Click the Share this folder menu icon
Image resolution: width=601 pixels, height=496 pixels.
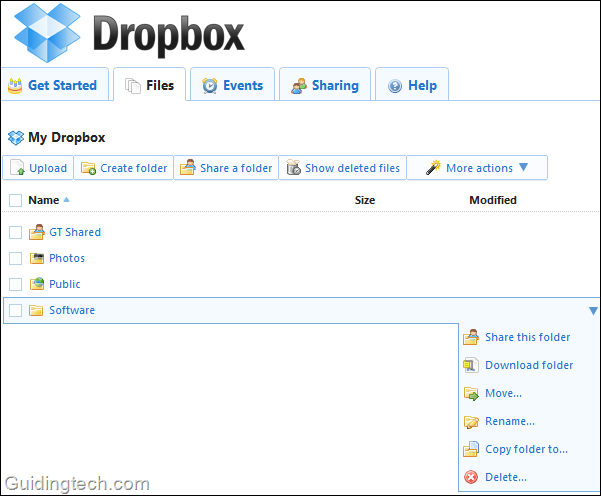pyautogui.click(x=471, y=337)
